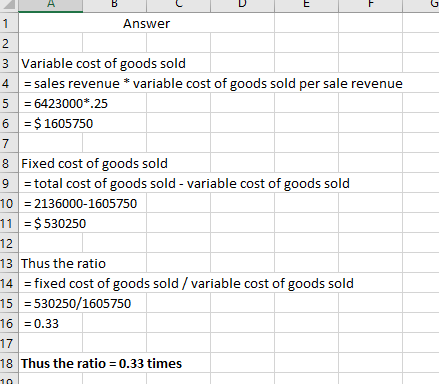
Task: Click 'Thus the ratio' cell in row 13
Action: click(x=63, y=263)
